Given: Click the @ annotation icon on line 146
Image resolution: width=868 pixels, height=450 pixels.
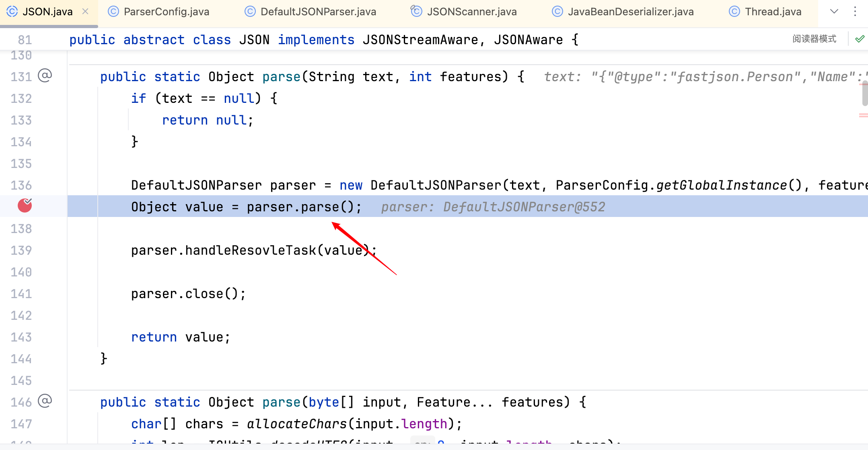Looking at the screenshot, I should point(45,401).
